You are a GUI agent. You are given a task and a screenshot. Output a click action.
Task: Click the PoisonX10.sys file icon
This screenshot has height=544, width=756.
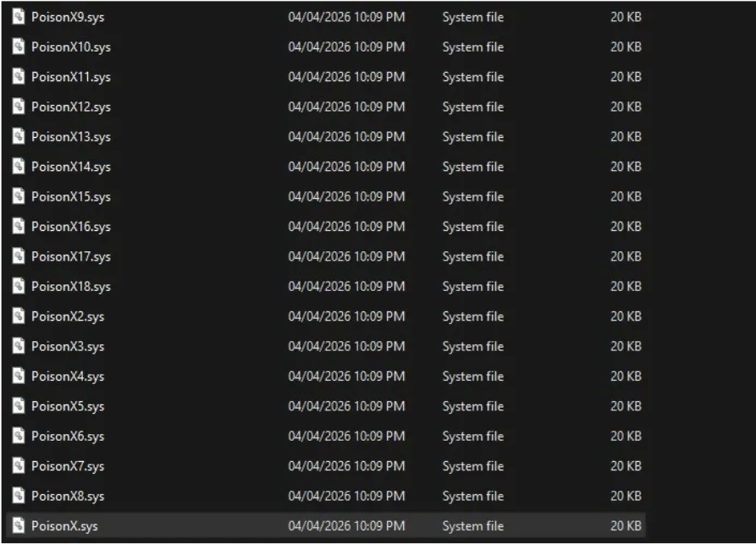click(x=19, y=47)
